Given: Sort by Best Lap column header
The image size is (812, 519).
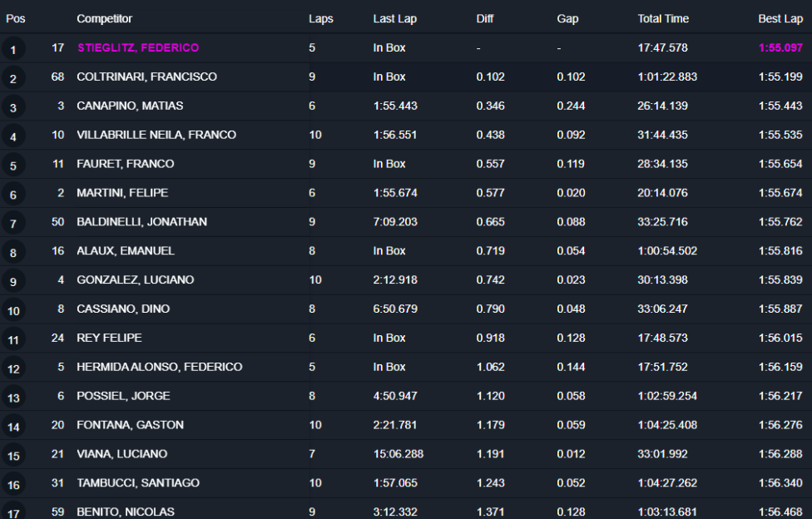Looking at the screenshot, I should [x=780, y=18].
